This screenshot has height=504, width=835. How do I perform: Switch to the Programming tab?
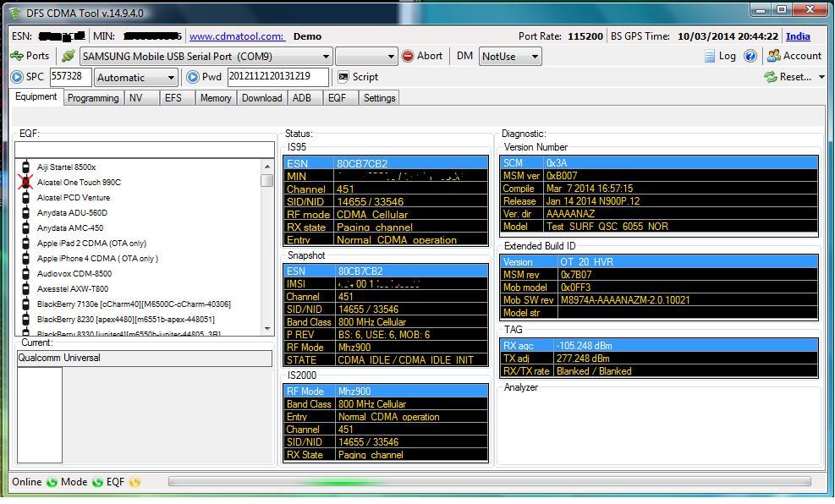(93, 98)
